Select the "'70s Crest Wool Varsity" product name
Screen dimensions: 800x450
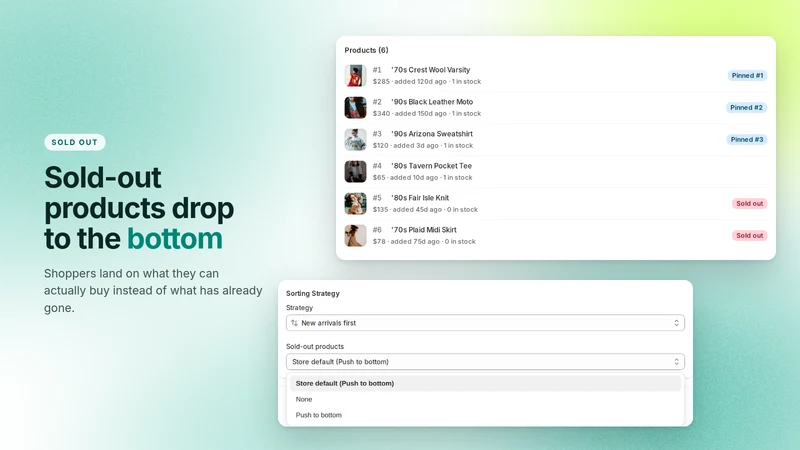click(431, 70)
